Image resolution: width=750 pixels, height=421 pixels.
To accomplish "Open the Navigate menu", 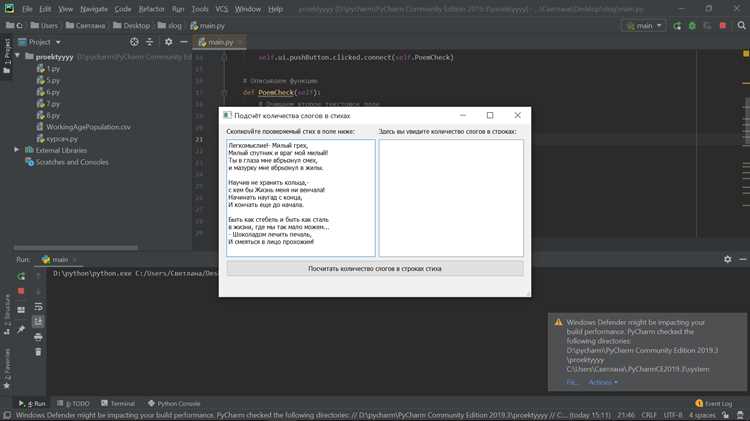I will (x=94, y=9).
